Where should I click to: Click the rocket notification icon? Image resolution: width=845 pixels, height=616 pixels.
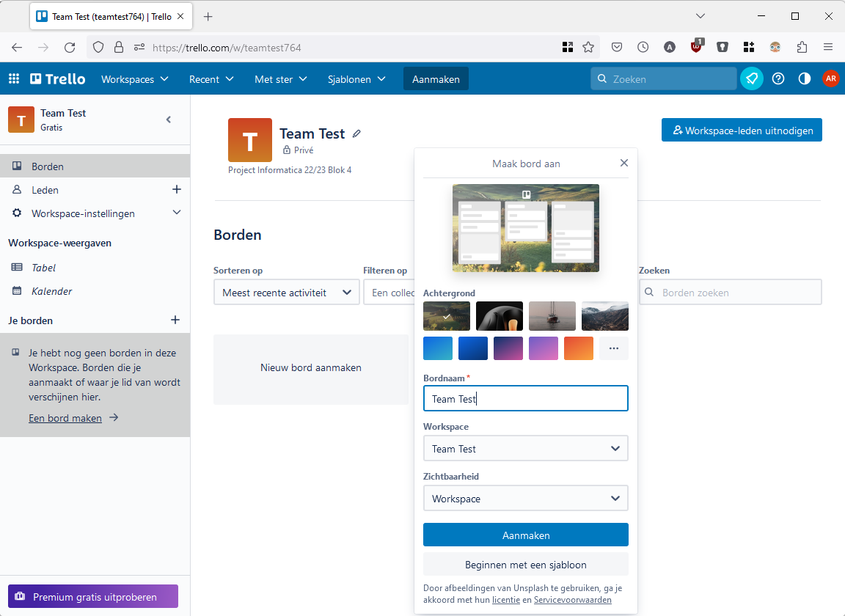(752, 79)
